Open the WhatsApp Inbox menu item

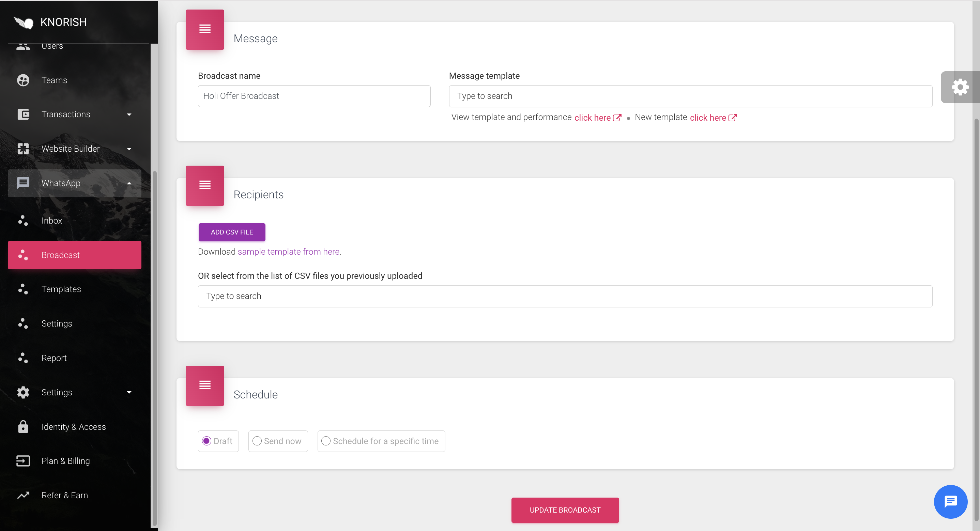tap(52, 221)
